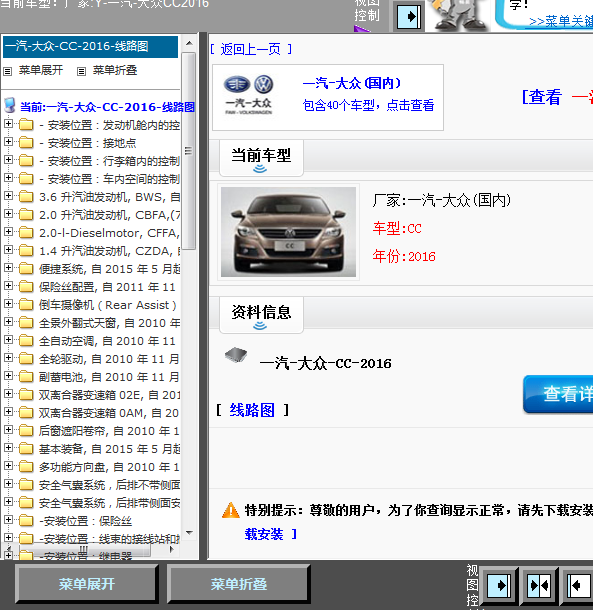Expand 基本装备 自 2015 年 node
Viewport: 593px width, 610px height.
8,447
